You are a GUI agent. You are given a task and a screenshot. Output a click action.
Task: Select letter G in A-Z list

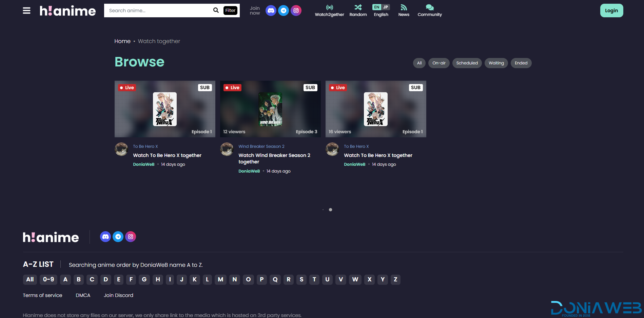point(144,279)
